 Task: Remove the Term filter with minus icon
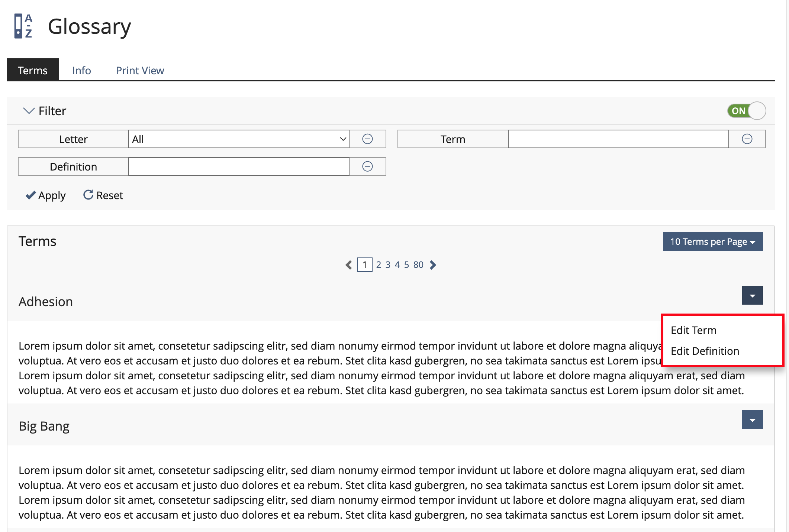747,139
